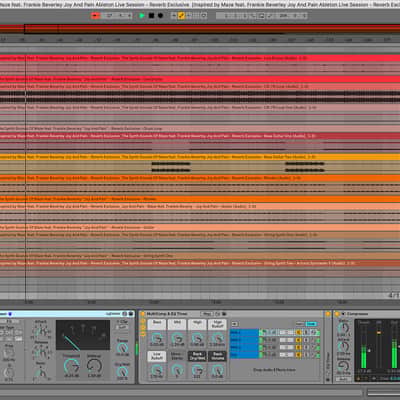Select the bottom blue chain in the chain list
The height and width of the screenshot is (400, 400).
[244, 355]
